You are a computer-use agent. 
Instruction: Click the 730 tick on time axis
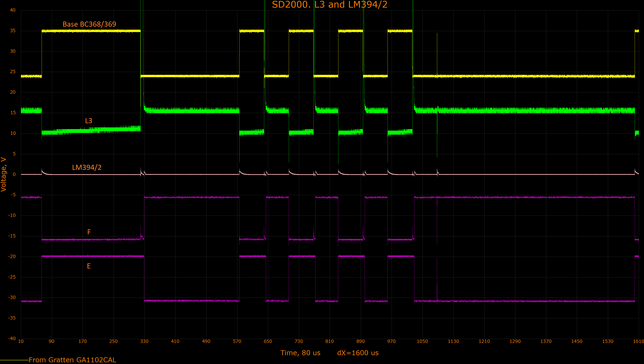299,341
